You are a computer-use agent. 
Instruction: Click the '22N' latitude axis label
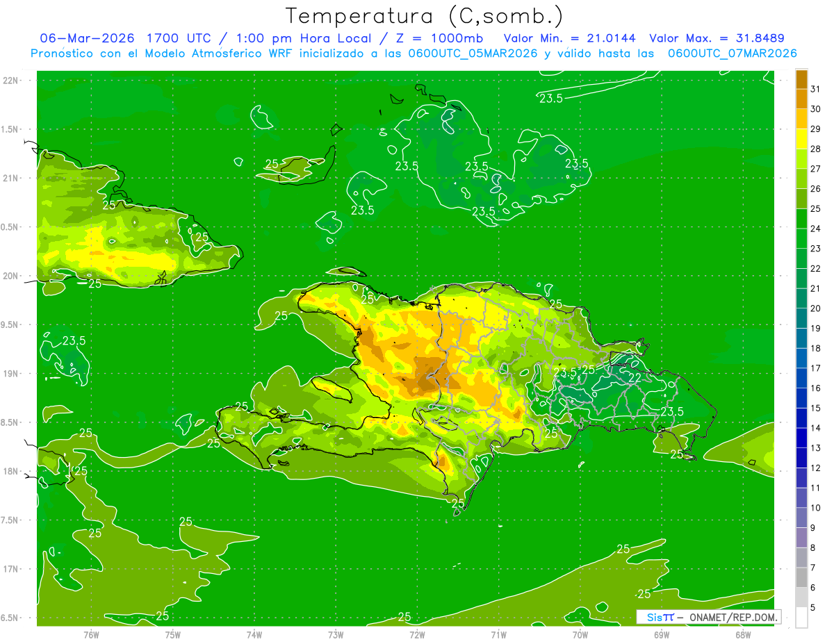(x=10, y=80)
